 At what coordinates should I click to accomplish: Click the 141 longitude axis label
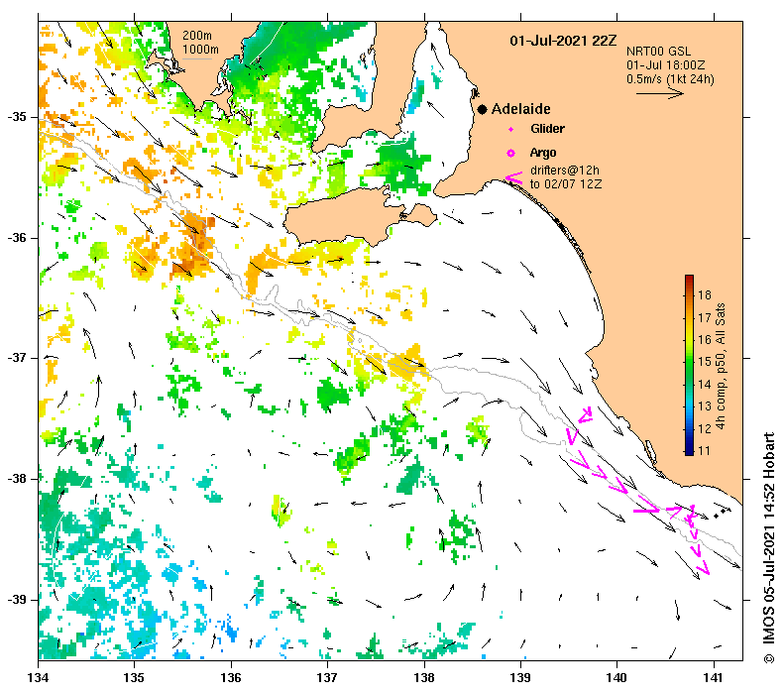(x=714, y=677)
